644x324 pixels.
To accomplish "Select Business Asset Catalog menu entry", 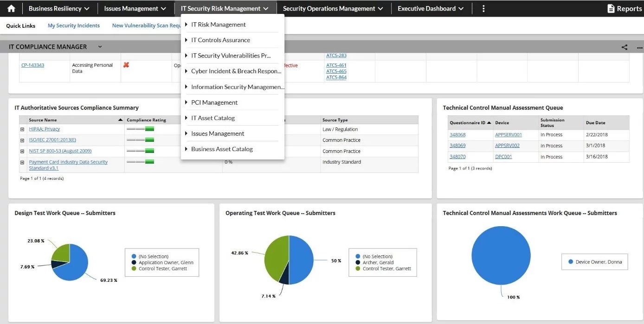I will tap(222, 149).
